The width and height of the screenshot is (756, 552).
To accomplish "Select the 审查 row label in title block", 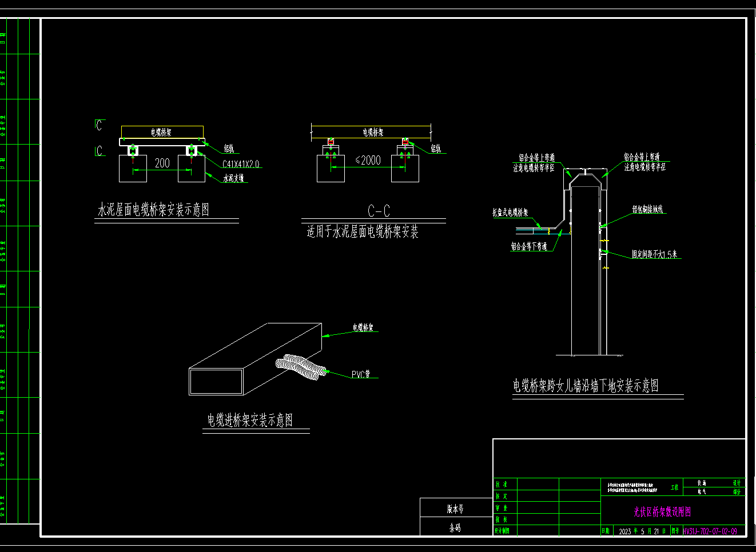I will pyautogui.click(x=502, y=508).
